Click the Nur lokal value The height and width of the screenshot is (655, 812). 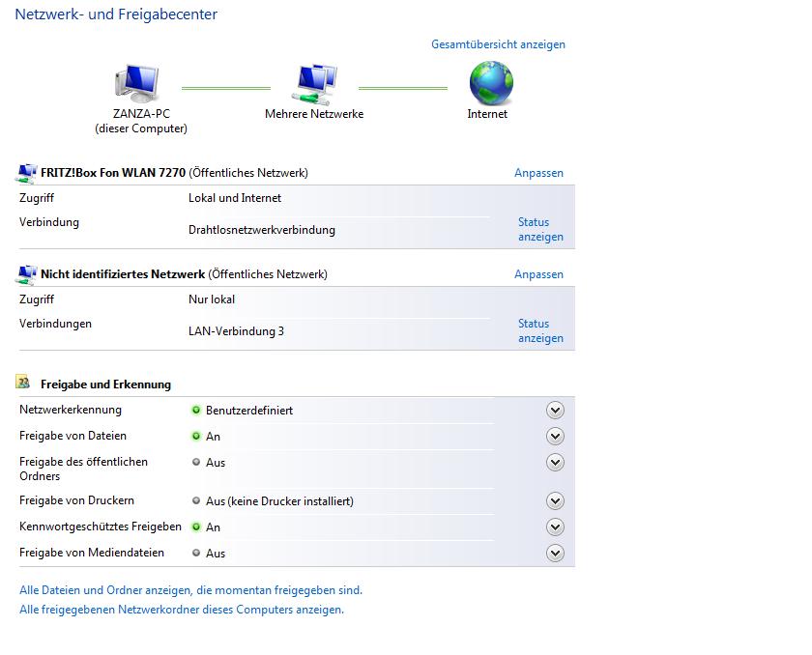click(x=212, y=299)
